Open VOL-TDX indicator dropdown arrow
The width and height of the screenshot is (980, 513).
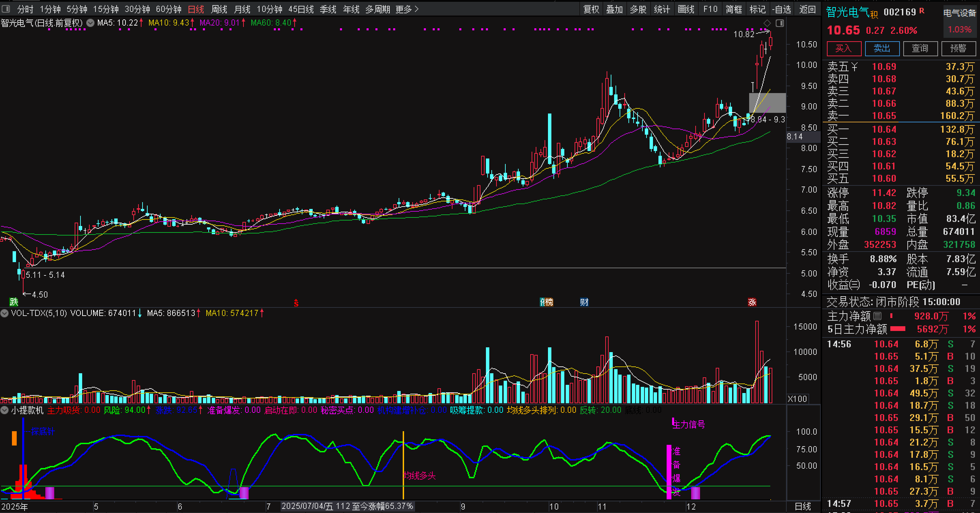click(x=4, y=313)
